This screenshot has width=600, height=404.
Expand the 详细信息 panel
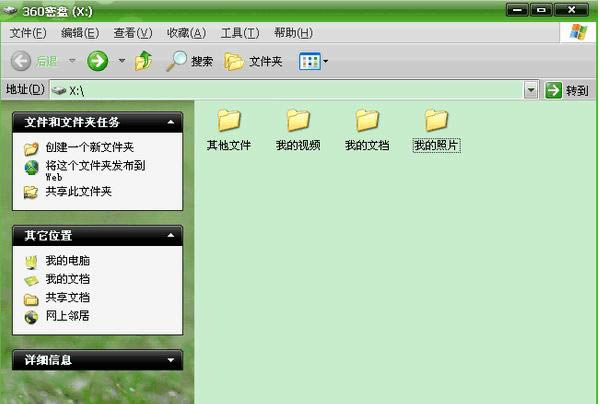(x=172, y=359)
